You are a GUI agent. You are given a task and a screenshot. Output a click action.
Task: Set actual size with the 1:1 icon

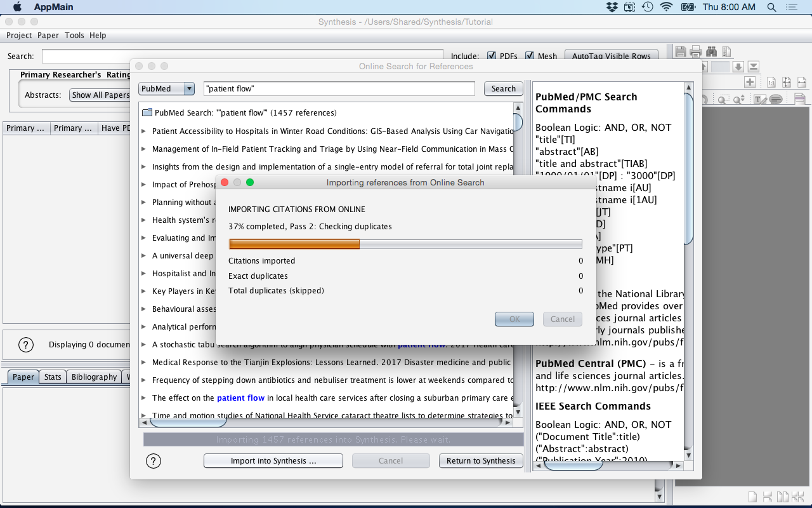coord(771,82)
